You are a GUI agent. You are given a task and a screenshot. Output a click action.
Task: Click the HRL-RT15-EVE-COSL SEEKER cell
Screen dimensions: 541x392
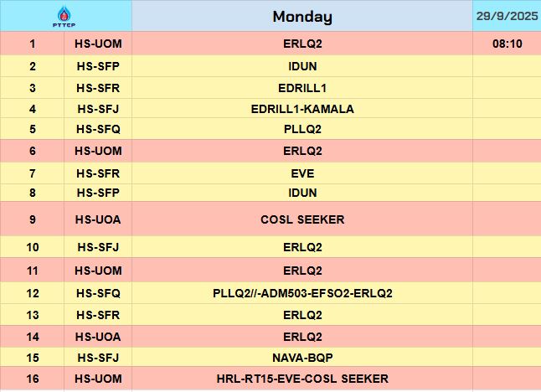pos(302,379)
